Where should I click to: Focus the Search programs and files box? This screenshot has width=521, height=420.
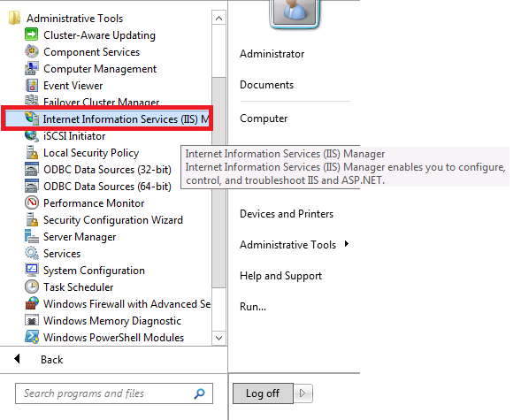pos(113,393)
